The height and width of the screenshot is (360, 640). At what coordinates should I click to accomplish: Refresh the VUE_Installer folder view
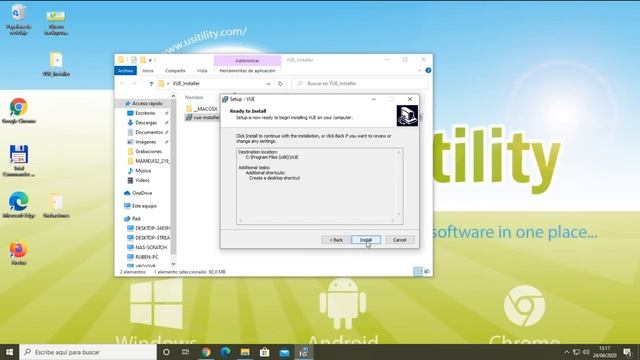click(280, 84)
